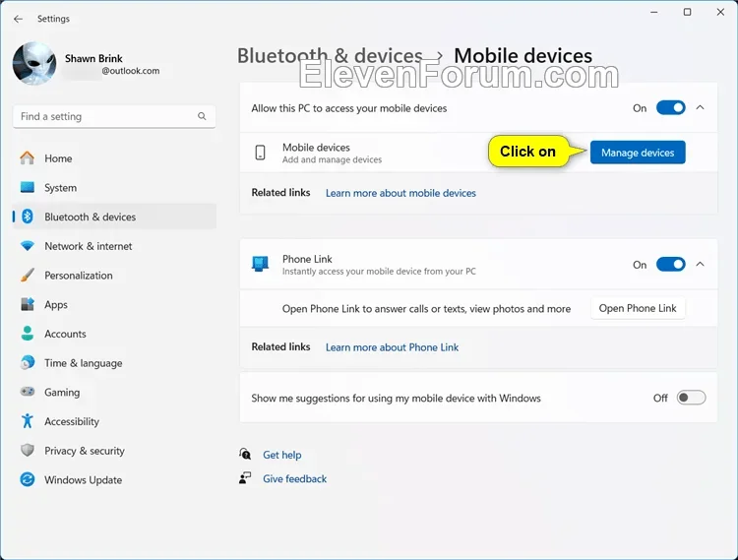Open Windows Update page
The height and width of the screenshot is (560, 738).
point(114,479)
